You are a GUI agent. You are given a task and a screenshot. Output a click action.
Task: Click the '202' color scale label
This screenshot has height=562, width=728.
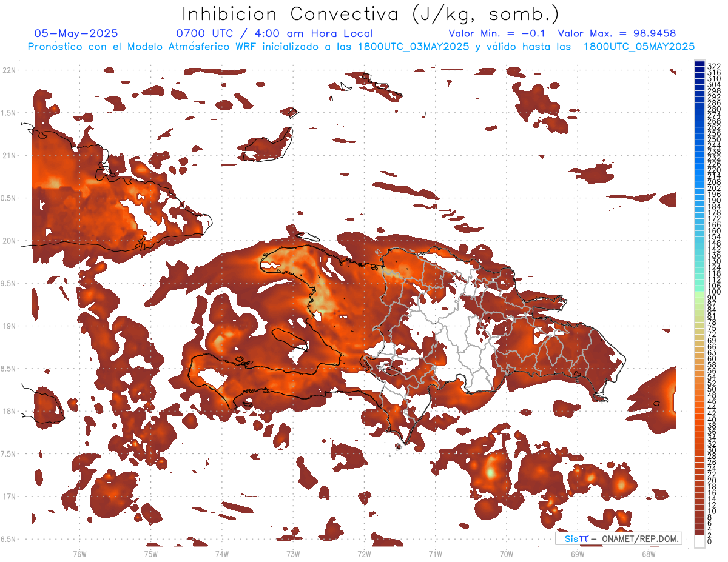(714, 189)
